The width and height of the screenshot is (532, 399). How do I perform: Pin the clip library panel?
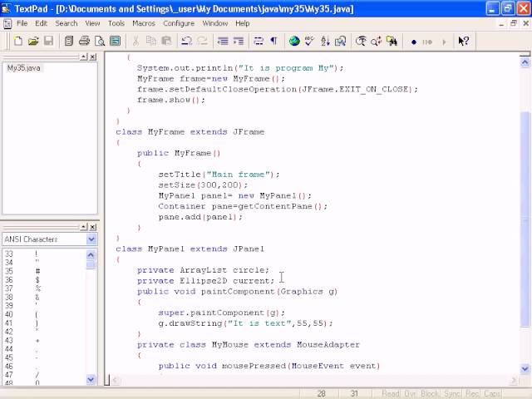(x=84, y=227)
